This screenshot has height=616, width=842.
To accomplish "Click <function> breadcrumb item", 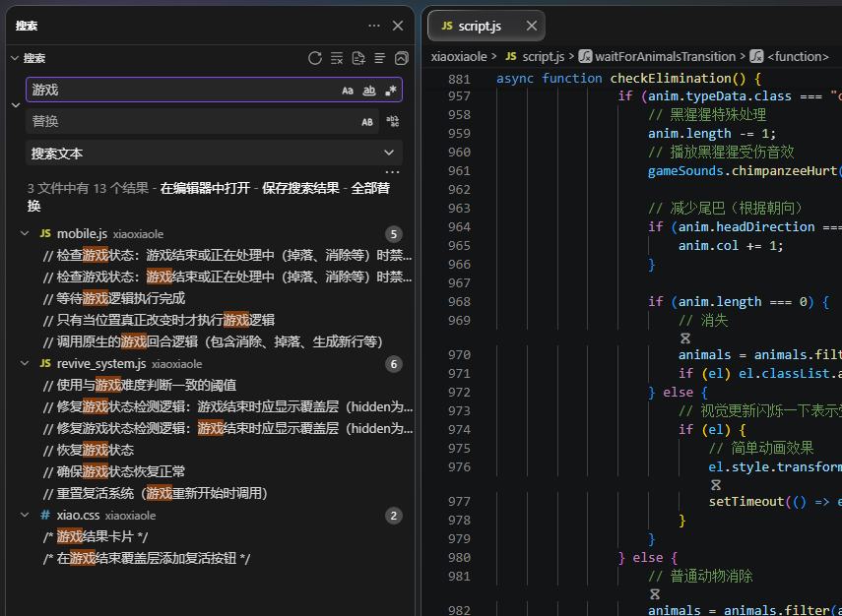I will coord(798,56).
